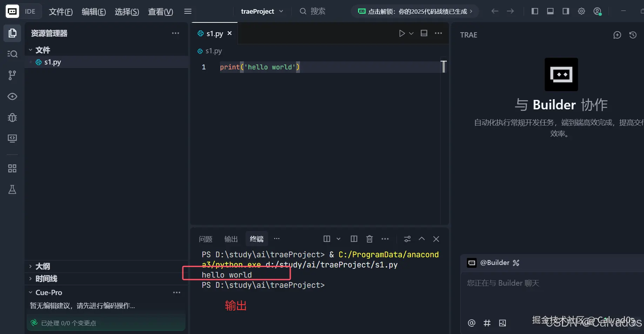Open the Remote Explorer monitor icon

12,138
